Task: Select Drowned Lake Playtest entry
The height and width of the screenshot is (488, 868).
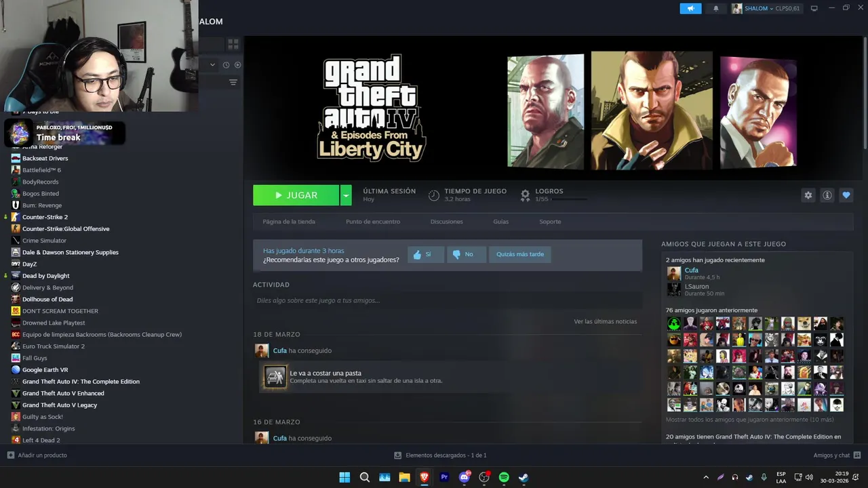Action: pos(54,323)
